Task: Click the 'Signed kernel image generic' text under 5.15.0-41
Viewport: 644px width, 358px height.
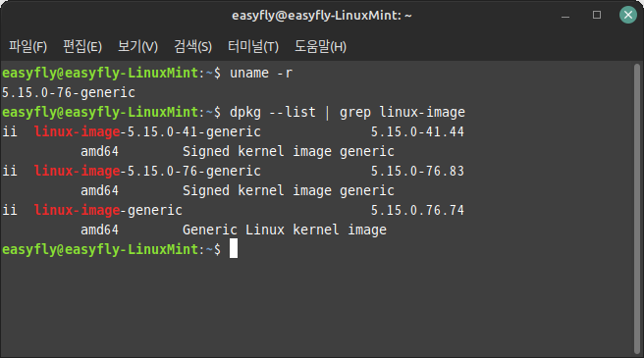Action: pos(289,151)
